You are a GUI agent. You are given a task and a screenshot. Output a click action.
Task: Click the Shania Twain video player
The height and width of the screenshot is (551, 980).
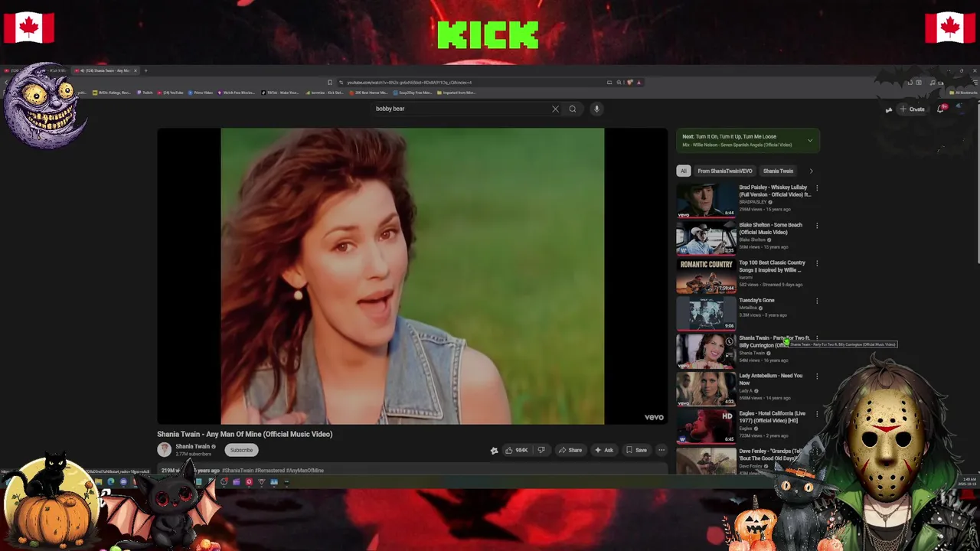[413, 276]
